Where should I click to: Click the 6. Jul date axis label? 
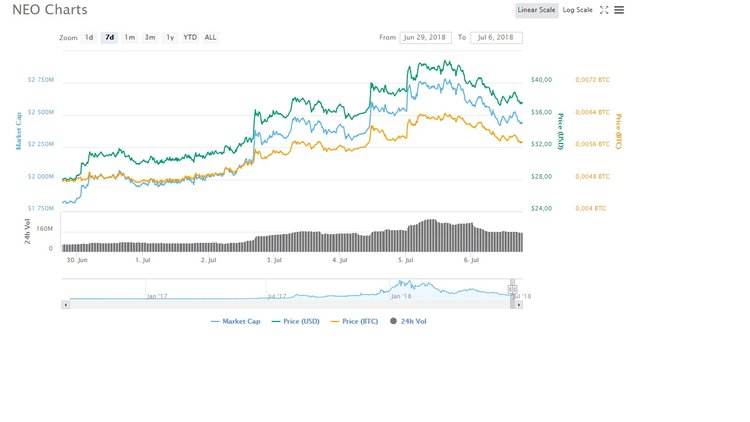click(x=471, y=260)
